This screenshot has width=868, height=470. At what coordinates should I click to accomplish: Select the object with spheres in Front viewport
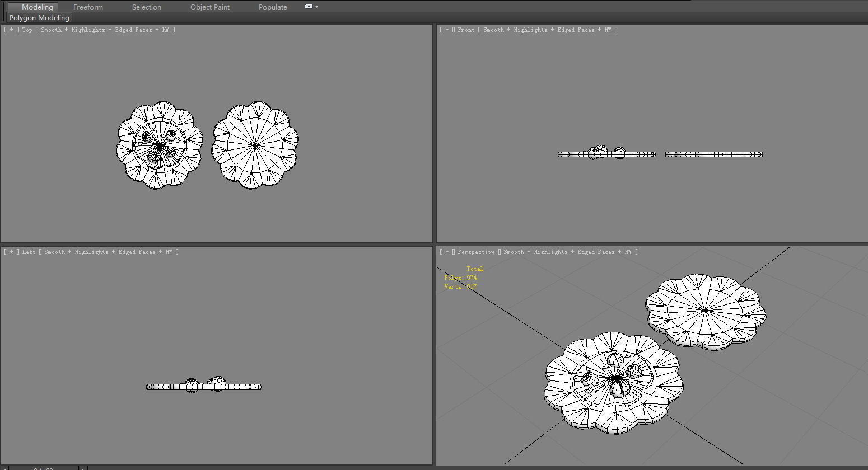pyautogui.click(x=607, y=153)
